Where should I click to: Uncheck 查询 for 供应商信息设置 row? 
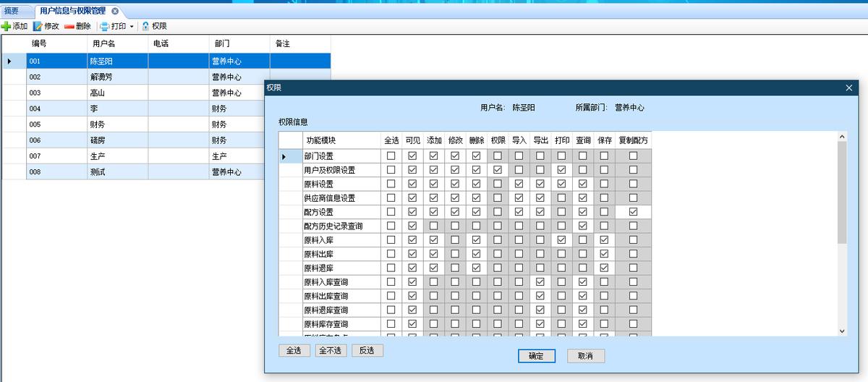(583, 198)
